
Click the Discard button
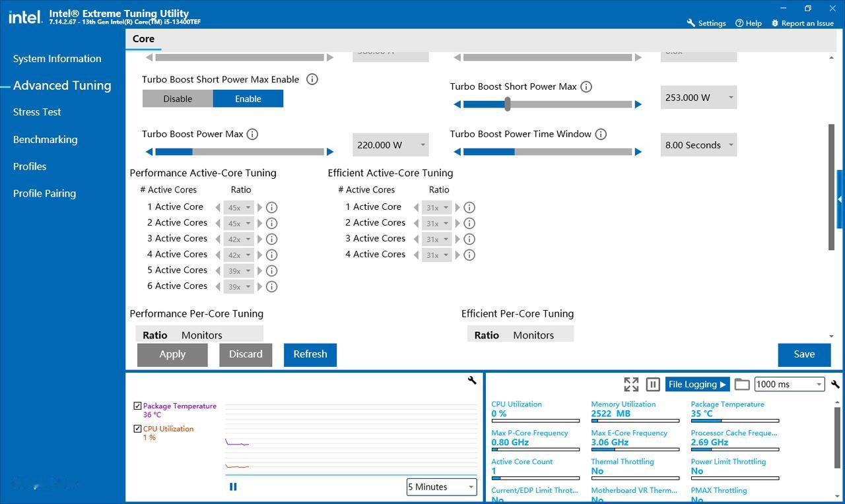coord(246,354)
